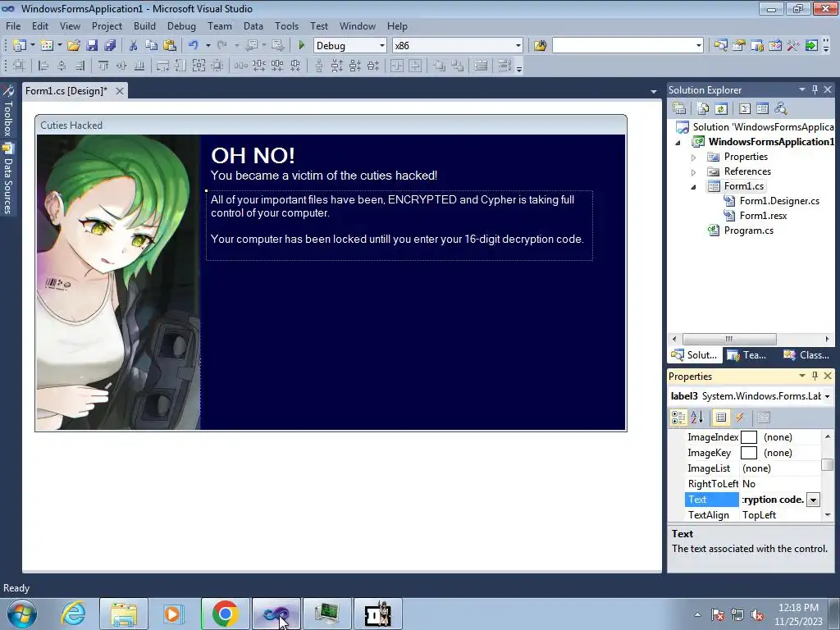Open the Project menu
Image resolution: width=840 pixels, height=630 pixels.
[x=107, y=25]
